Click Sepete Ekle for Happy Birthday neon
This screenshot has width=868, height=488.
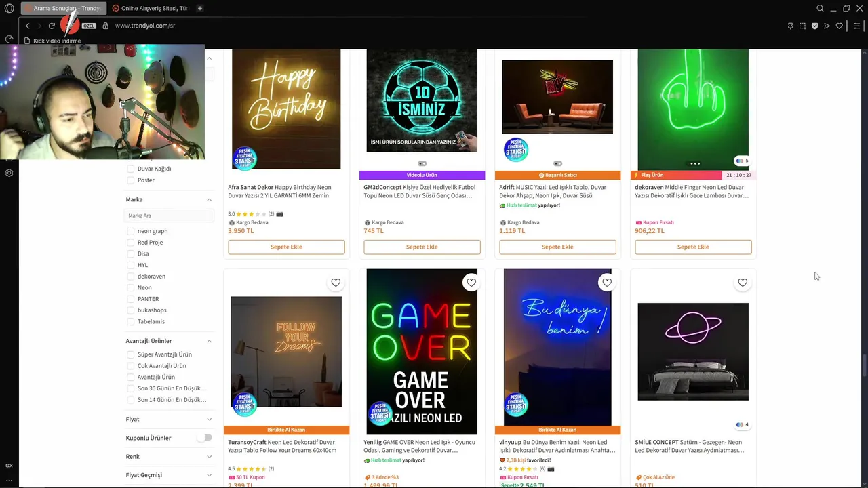286,247
